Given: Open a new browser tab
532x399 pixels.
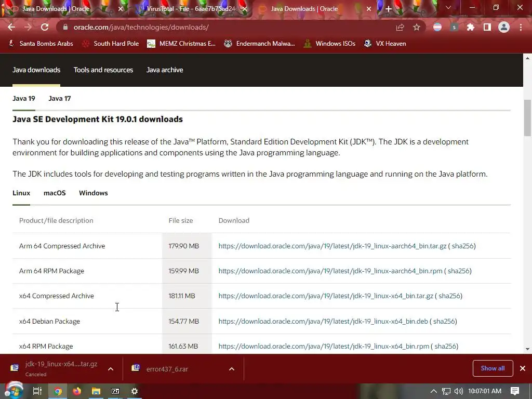Looking at the screenshot, I should (x=389, y=9).
